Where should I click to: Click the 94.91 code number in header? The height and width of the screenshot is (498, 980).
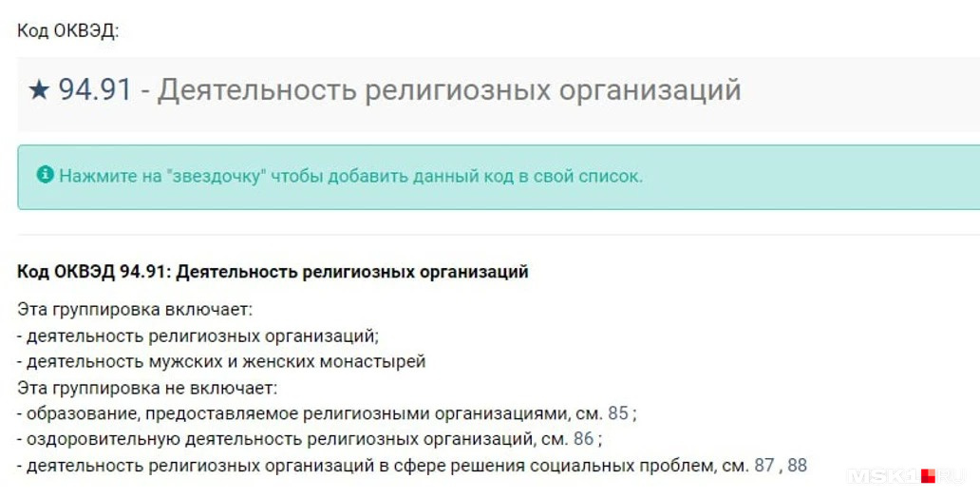[x=95, y=90]
